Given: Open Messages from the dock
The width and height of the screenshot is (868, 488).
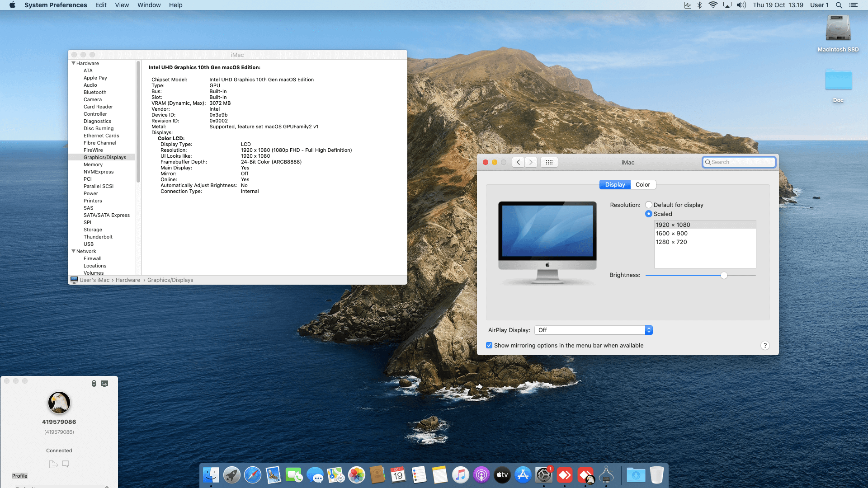Looking at the screenshot, I should pos(315,475).
